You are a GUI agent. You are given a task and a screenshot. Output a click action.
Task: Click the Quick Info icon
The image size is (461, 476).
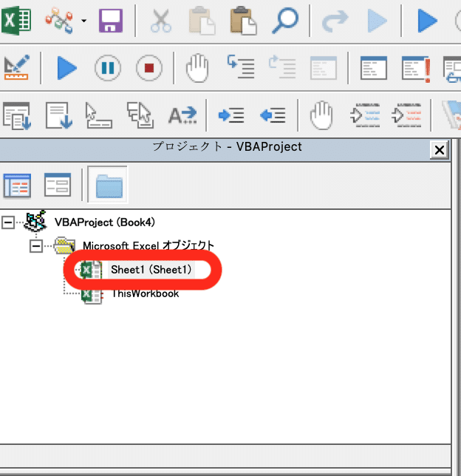tap(99, 115)
